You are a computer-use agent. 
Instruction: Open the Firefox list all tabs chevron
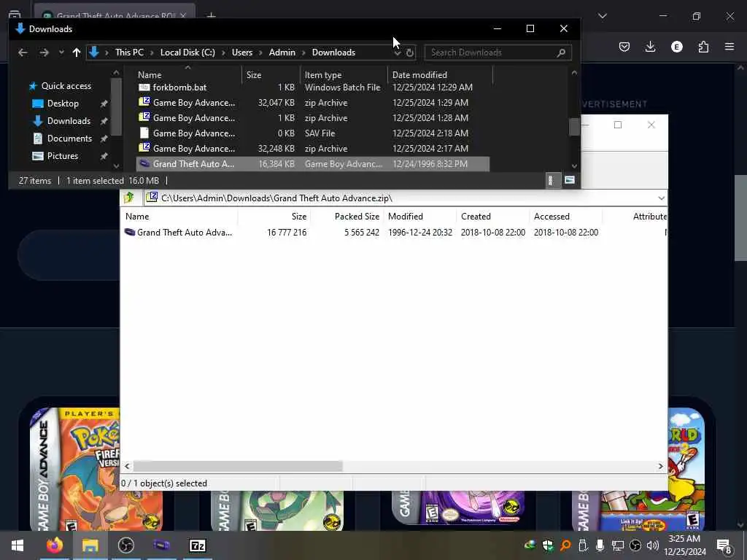(x=602, y=16)
